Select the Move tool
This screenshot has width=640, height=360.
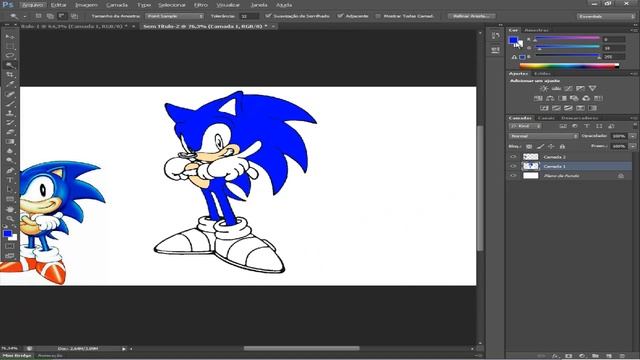10,36
